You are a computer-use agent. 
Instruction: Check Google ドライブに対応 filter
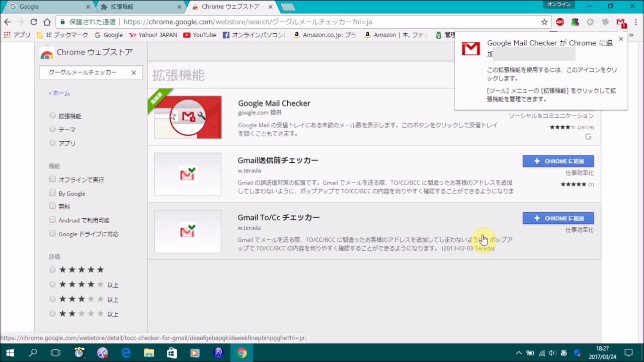(52, 234)
